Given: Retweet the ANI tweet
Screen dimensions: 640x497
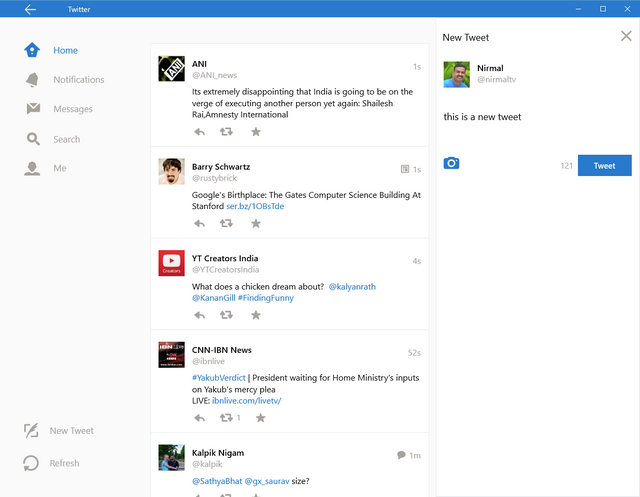Looking at the screenshot, I should tap(226, 132).
